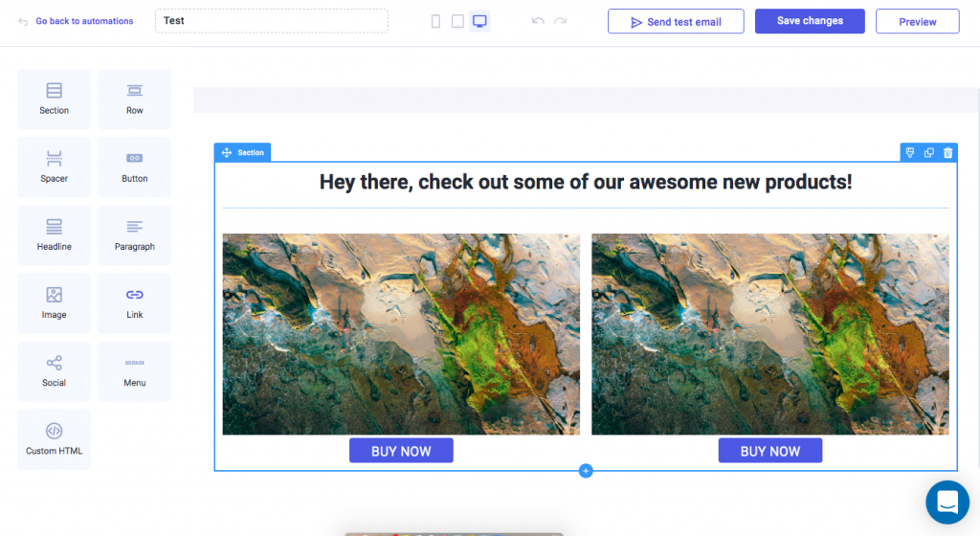Select the Image block
Viewport: 980px width, 536px height.
55,303
